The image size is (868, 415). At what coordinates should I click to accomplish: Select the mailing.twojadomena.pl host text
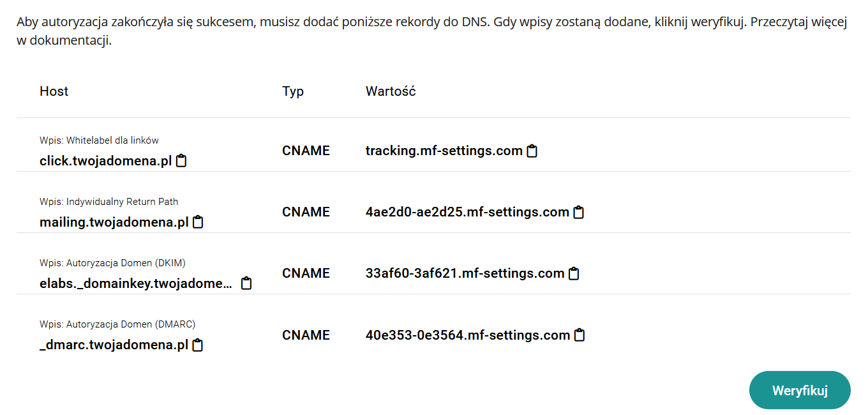(x=114, y=222)
